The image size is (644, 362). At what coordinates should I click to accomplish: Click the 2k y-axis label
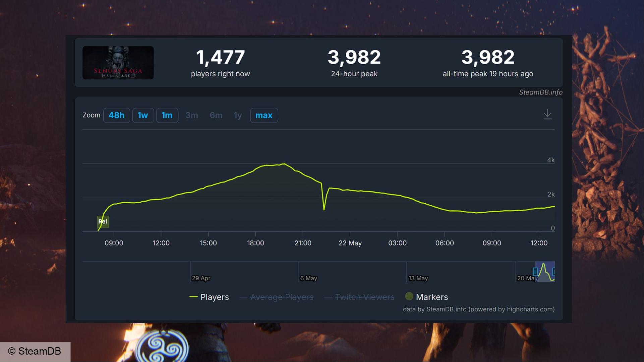551,194
